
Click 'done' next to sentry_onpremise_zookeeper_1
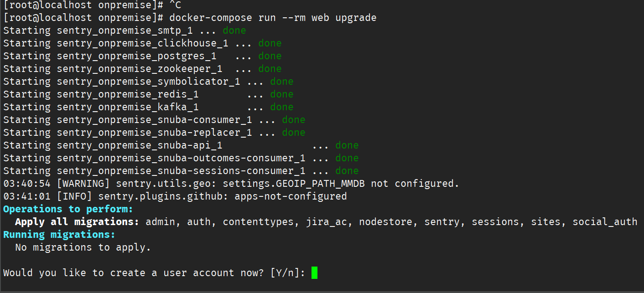tap(270, 69)
